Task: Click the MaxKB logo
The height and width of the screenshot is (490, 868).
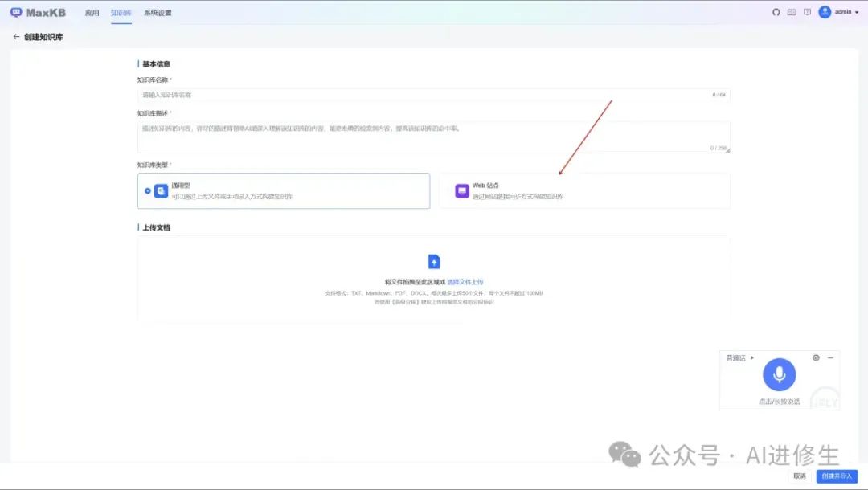Action: (x=38, y=13)
